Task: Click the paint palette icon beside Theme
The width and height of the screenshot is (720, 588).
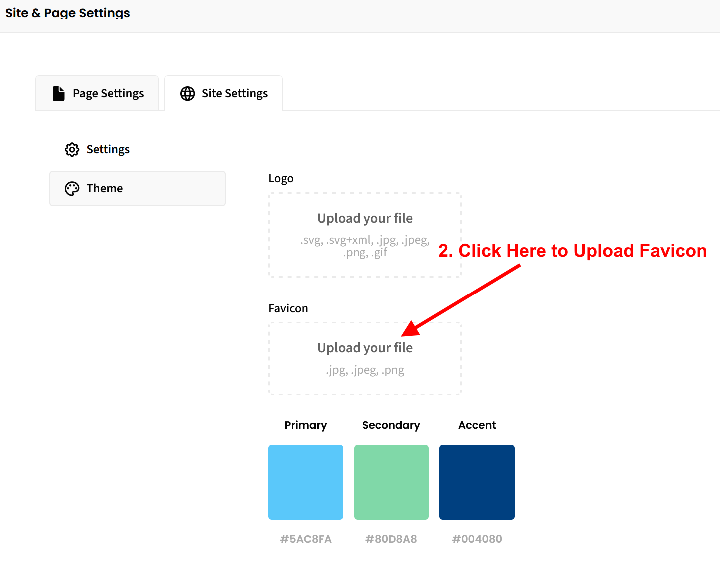Action: click(72, 188)
